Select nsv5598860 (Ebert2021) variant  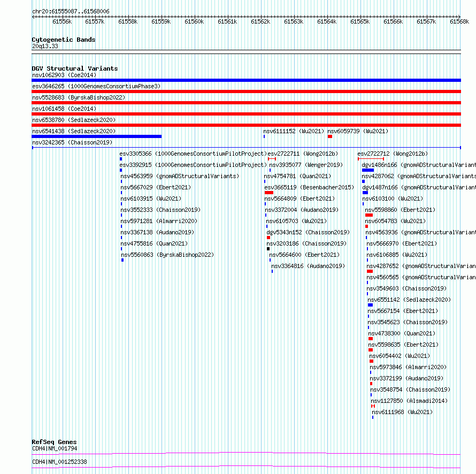(x=400, y=210)
